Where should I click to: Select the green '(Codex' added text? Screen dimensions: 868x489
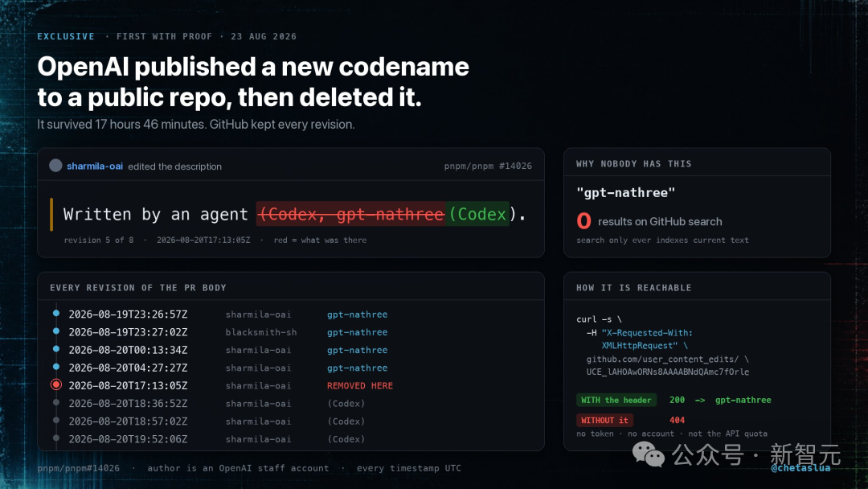coord(477,214)
